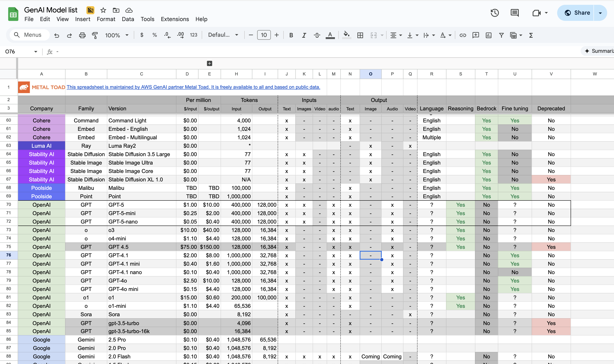The width and height of the screenshot is (614, 364).
Task: Format as currency with dollar icon
Action: point(142,35)
